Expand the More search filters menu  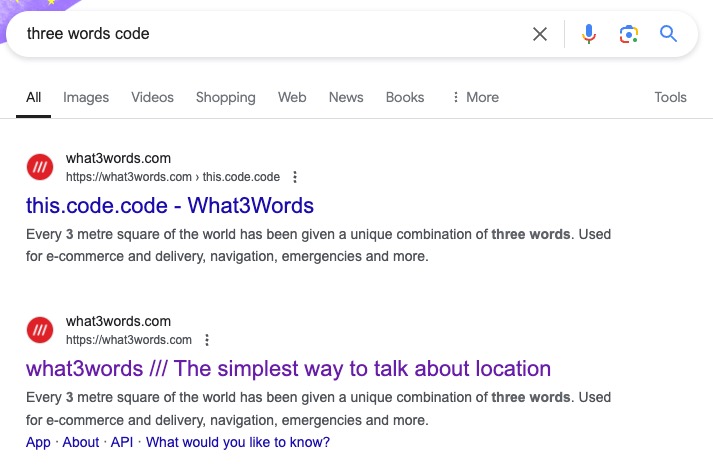[476, 97]
